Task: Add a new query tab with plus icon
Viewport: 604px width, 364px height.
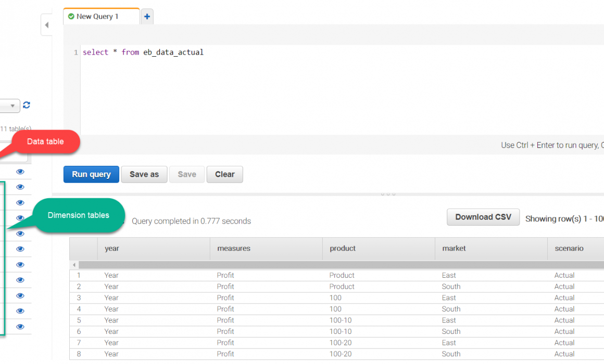Action: 147,17
